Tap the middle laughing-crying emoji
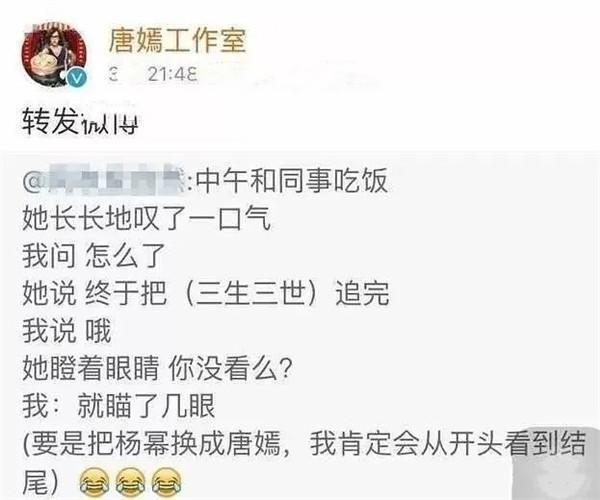Screen dimensions: 600x500 click(130, 482)
